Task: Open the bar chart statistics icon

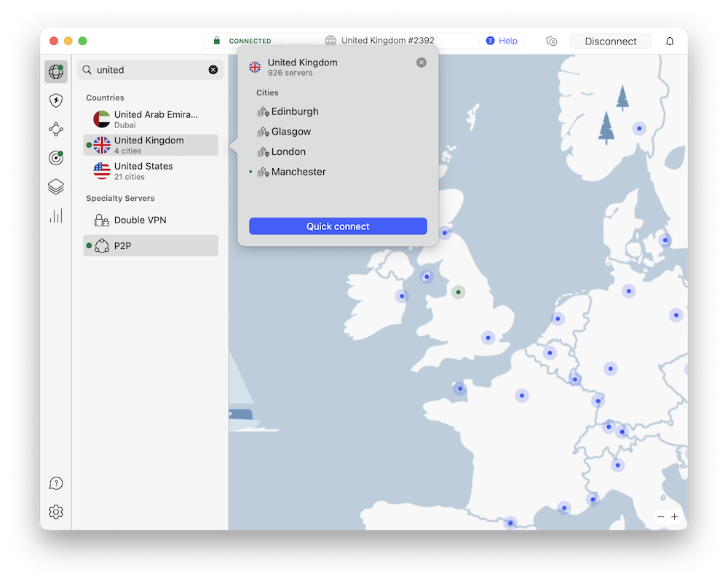Action: [56, 215]
